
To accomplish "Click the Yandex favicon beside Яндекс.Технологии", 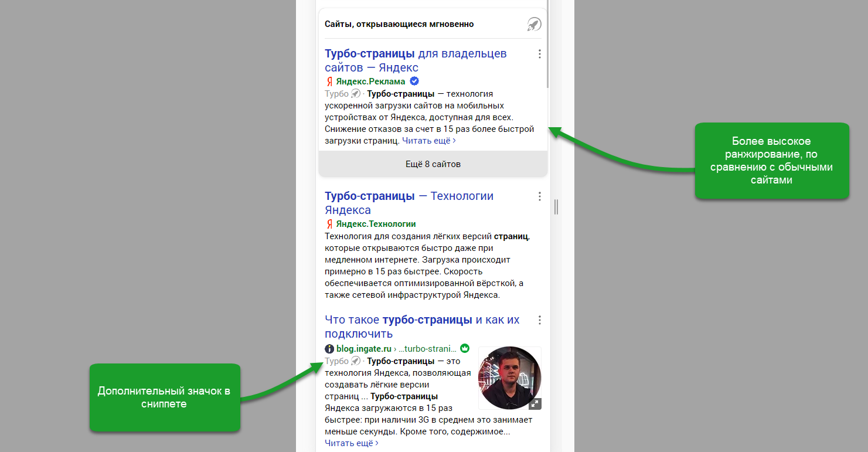I will coord(329,224).
